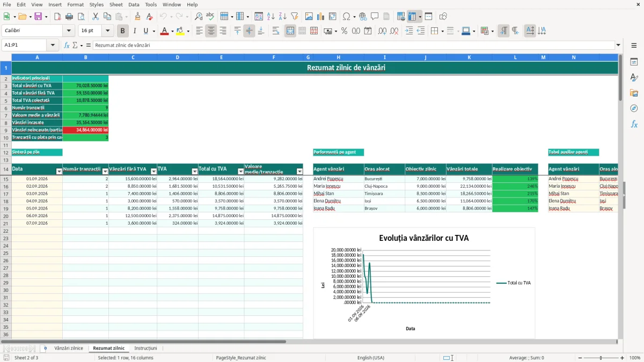Toggle Underline formatting

145,31
